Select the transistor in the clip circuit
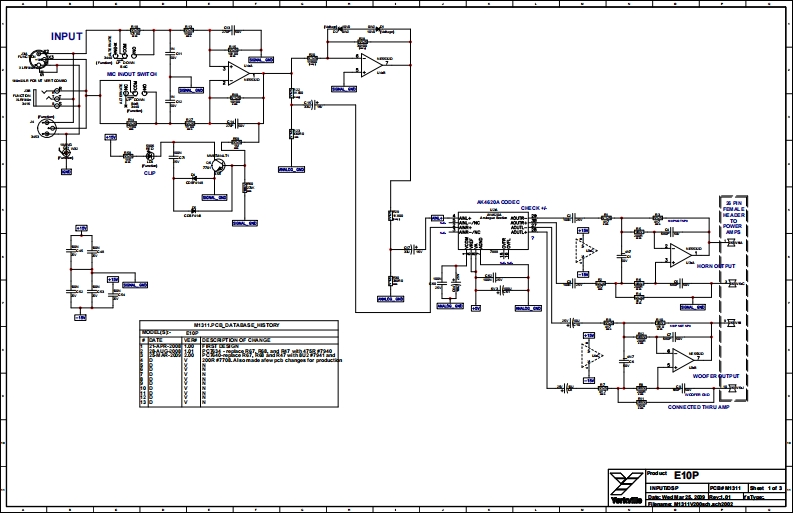The width and height of the screenshot is (793, 513). point(219,167)
